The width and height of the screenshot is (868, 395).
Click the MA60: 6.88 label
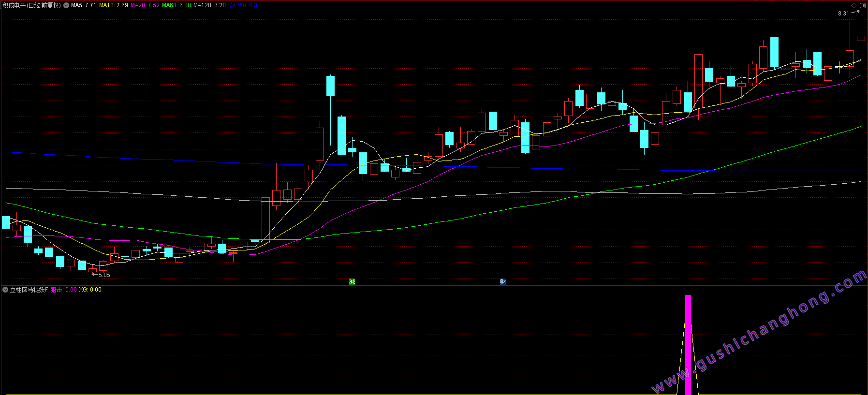177,5
